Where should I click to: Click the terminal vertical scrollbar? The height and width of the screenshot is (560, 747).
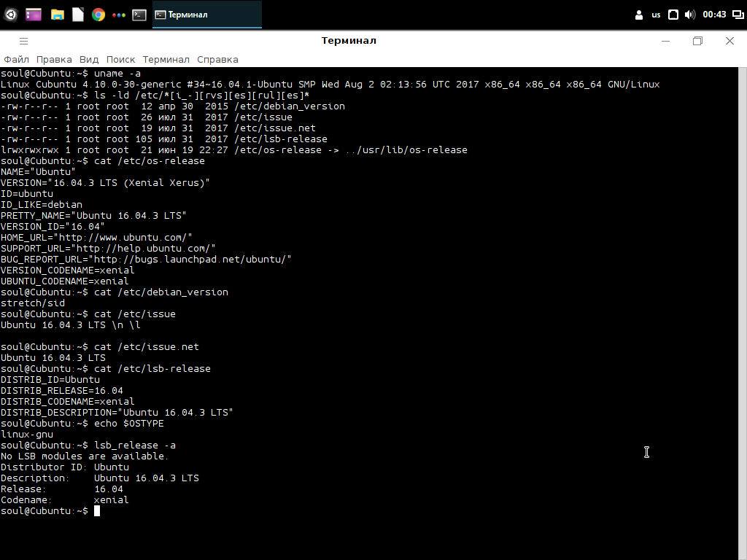pos(742,314)
